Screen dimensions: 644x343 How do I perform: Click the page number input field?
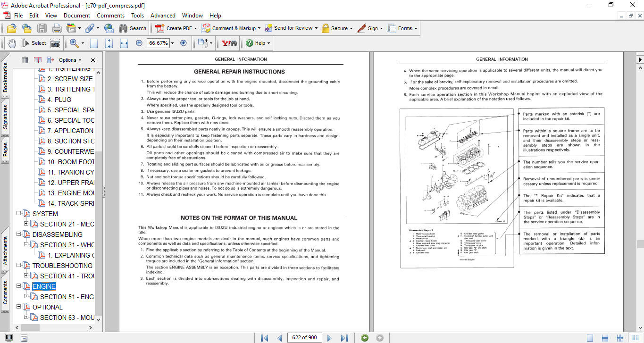pos(304,337)
